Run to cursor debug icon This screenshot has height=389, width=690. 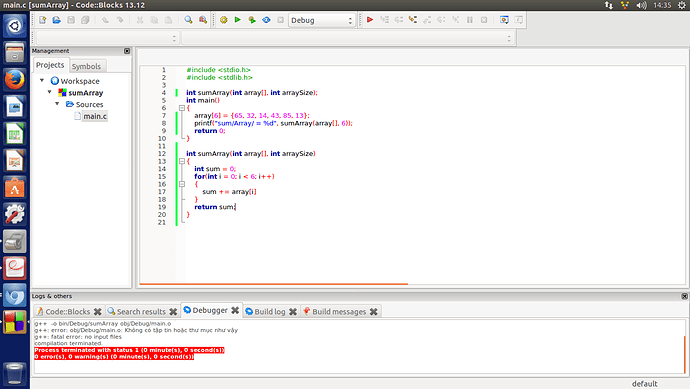[385, 20]
